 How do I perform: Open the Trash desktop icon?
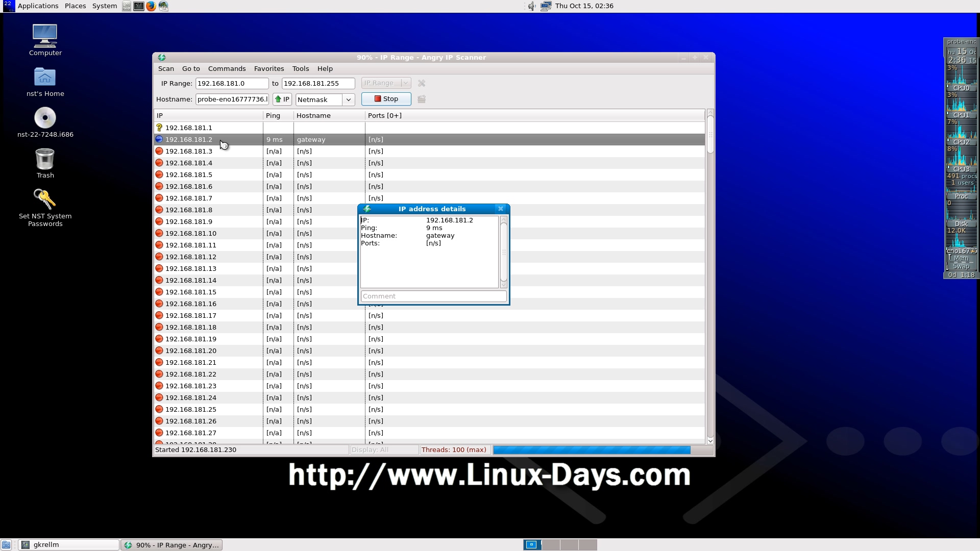point(45,163)
